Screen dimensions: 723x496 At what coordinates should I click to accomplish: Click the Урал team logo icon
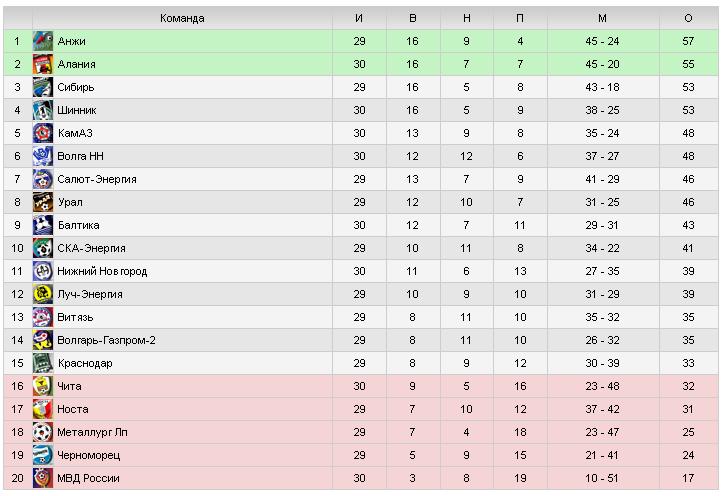(43, 202)
